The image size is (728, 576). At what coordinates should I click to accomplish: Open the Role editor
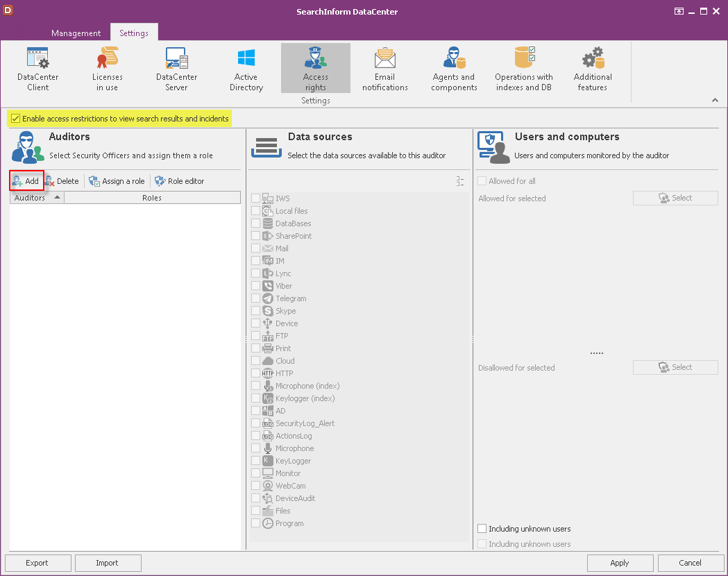click(x=180, y=181)
